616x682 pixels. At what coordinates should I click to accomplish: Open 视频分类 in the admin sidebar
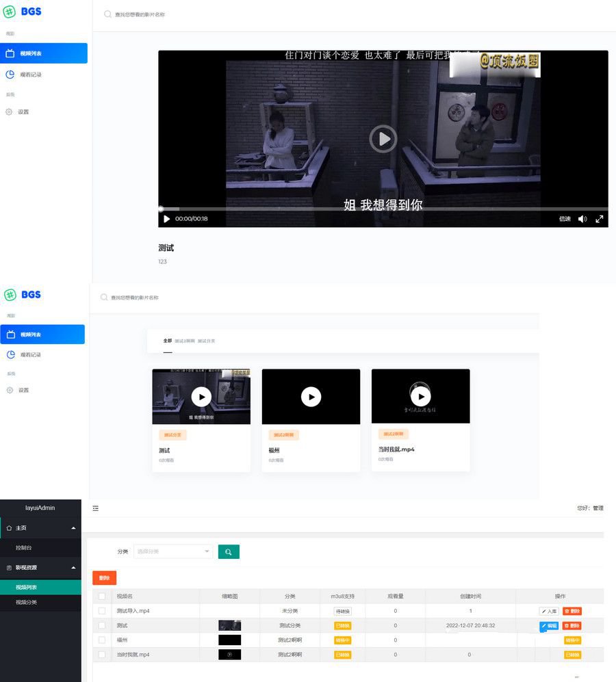tap(27, 603)
